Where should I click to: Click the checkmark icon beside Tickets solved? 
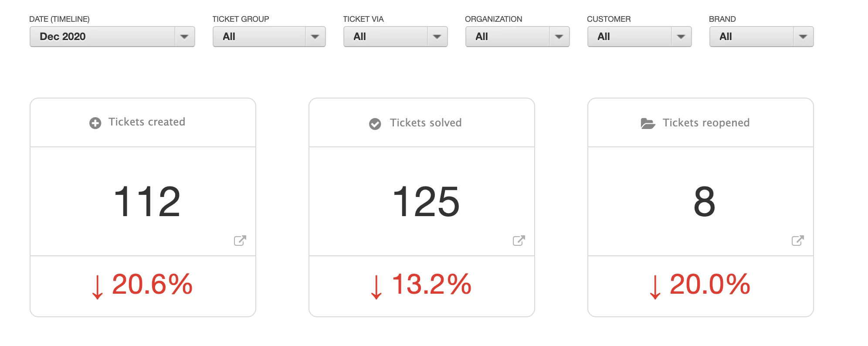coord(375,124)
